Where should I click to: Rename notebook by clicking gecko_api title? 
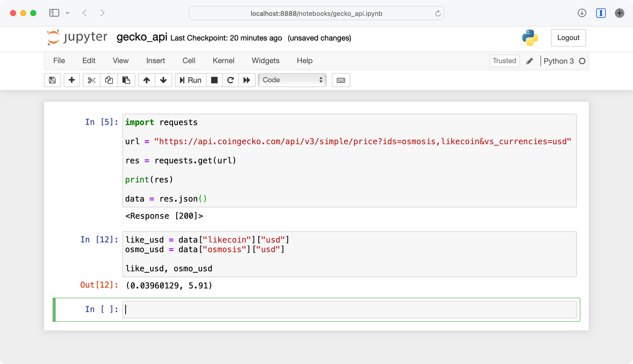tap(142, 37)
